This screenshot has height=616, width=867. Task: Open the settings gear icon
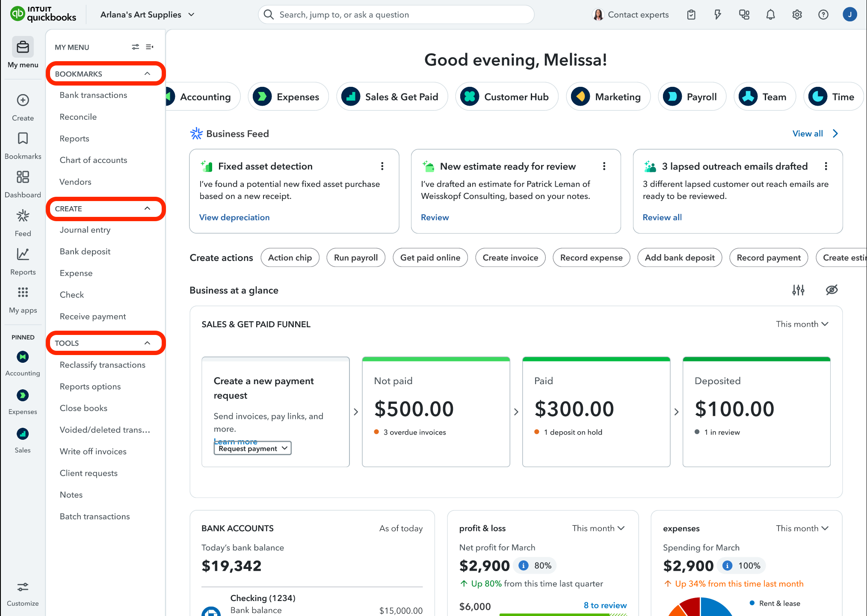click(797, 15)
